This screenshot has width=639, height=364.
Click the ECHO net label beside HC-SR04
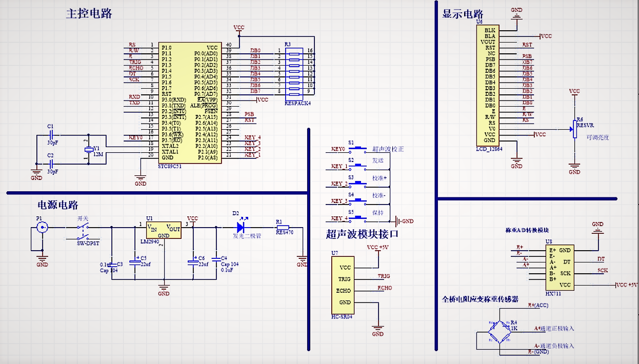pos(385,288)
